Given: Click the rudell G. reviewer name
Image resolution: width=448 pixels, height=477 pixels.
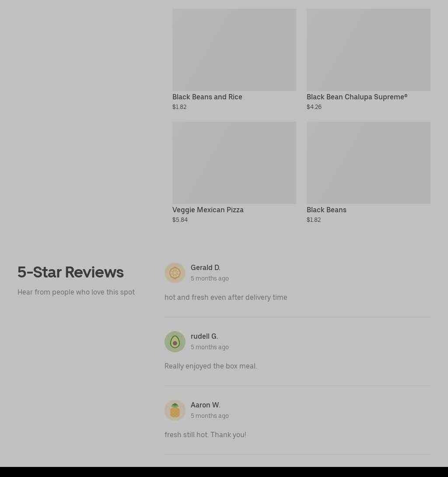Looking at the screenshot, I should [204, 336].
